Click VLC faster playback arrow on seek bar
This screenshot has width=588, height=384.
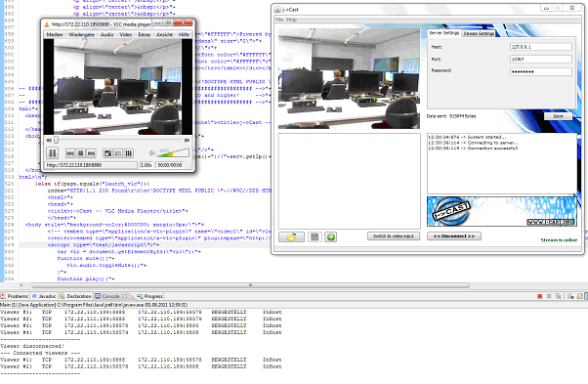tap(187, 140)
